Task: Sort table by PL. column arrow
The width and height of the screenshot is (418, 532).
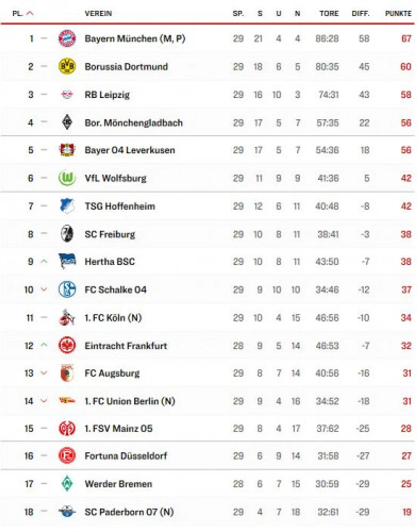Action: click(30, 13)
